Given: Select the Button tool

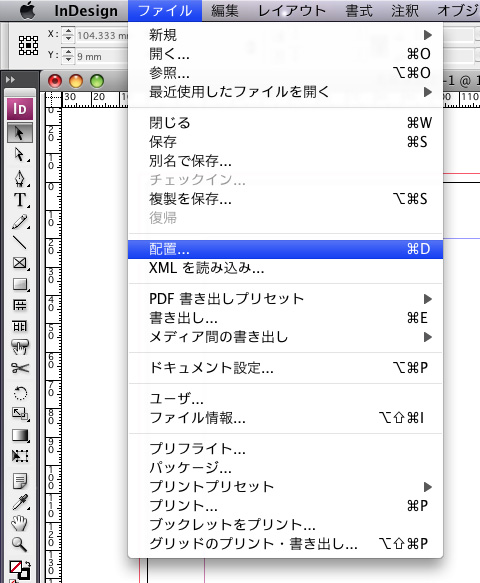Looking at the screenshot, I should (x=20, y=347).
